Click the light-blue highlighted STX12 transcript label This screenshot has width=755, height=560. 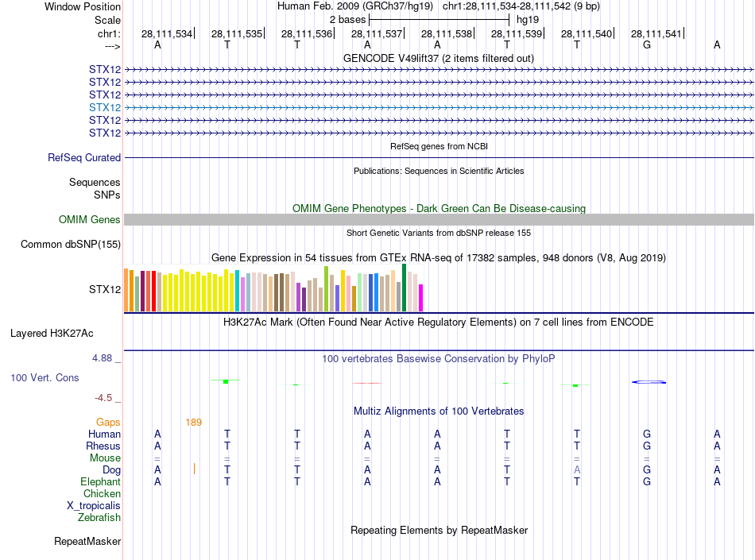click(105, 107)
